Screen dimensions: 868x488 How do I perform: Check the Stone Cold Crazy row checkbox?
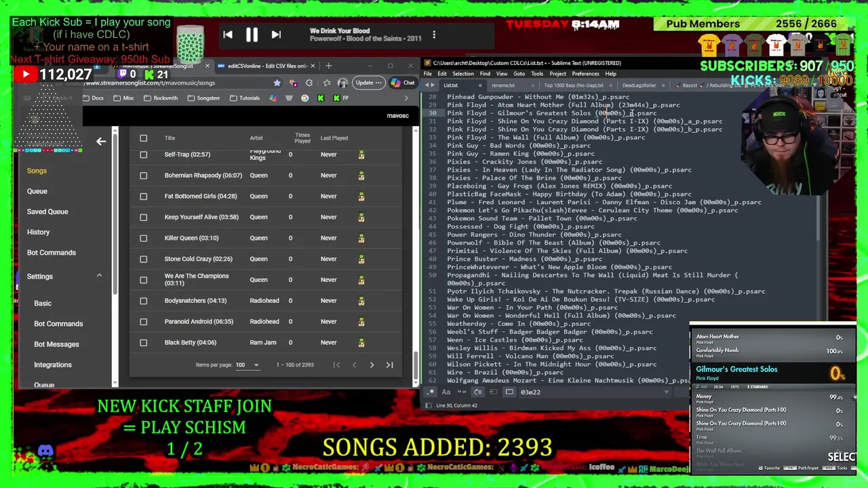(x=143, y=259)
